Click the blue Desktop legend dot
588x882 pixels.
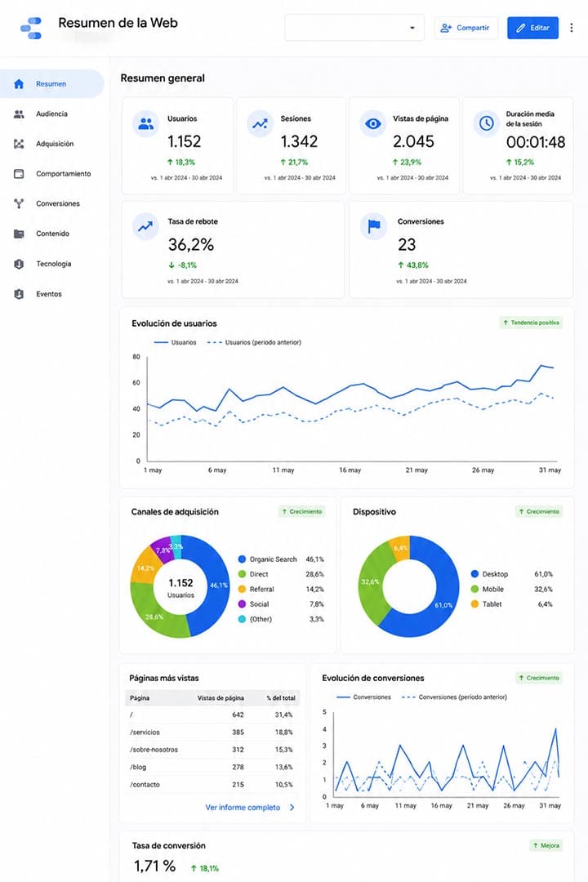pyautogui.click(x=474, y=574)
